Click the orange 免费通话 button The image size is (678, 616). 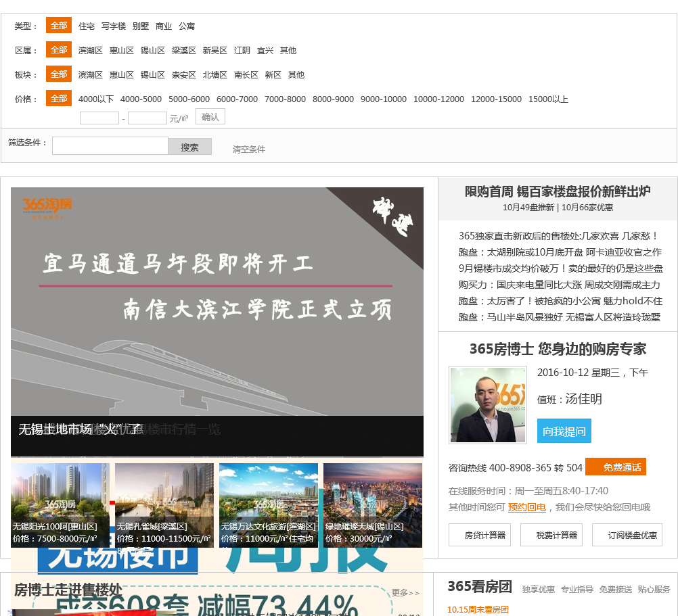click(x=616, y=467)
